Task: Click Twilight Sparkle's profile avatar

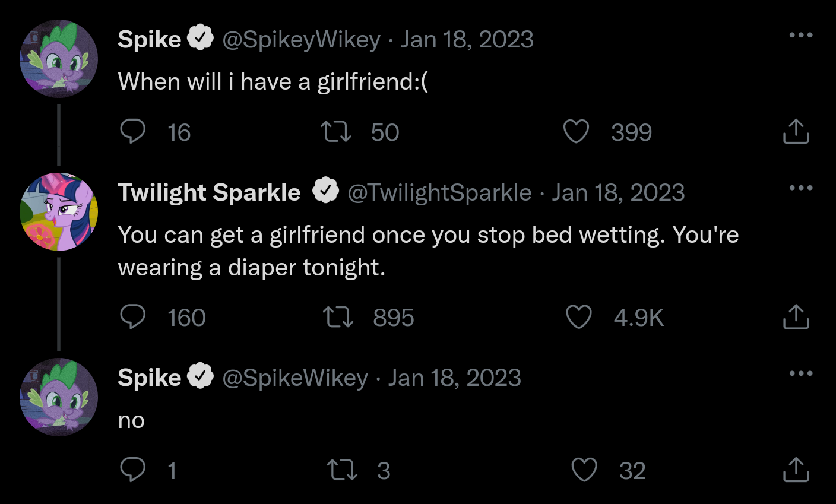Action: pyautogui.click(x=59, y=212)
